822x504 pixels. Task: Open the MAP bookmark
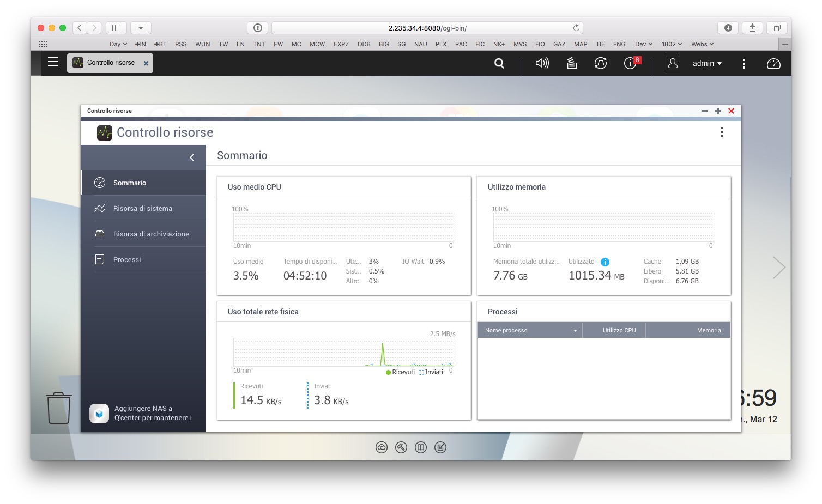[581, 44]
